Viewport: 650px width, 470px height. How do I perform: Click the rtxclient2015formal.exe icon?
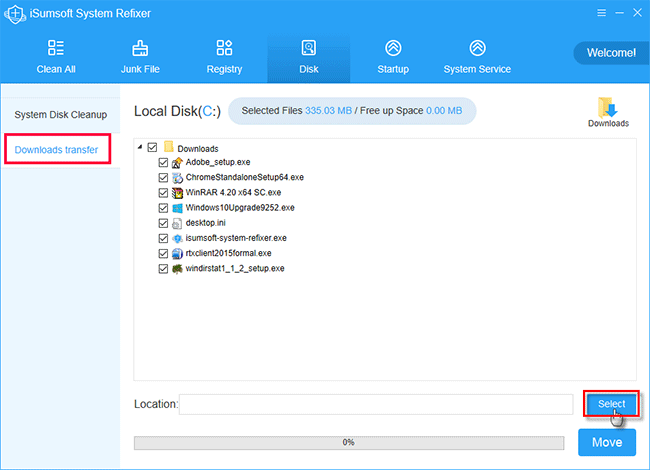click(x=177, y=254)
